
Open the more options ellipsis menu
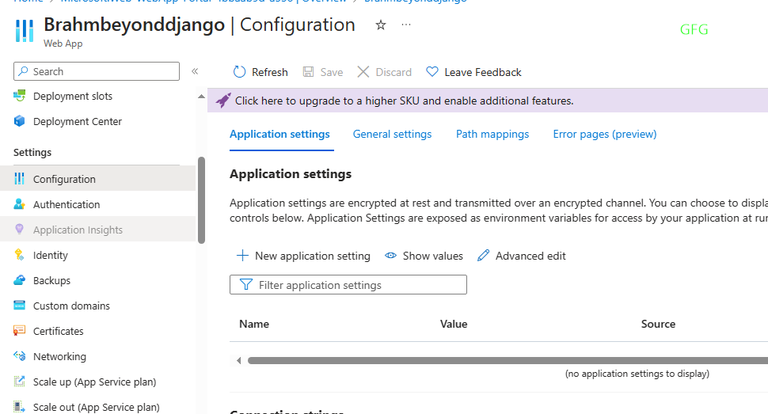coord(406,25)
